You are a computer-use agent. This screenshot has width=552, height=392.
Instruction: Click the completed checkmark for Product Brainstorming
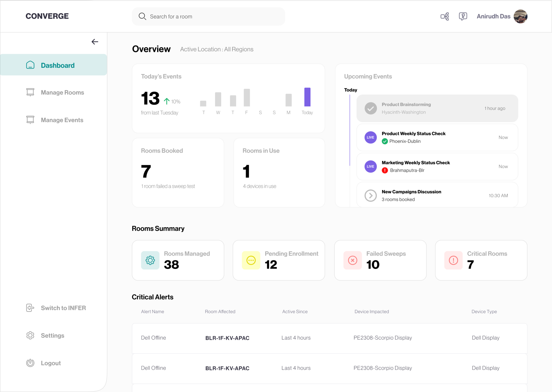[x=371, y=108]
